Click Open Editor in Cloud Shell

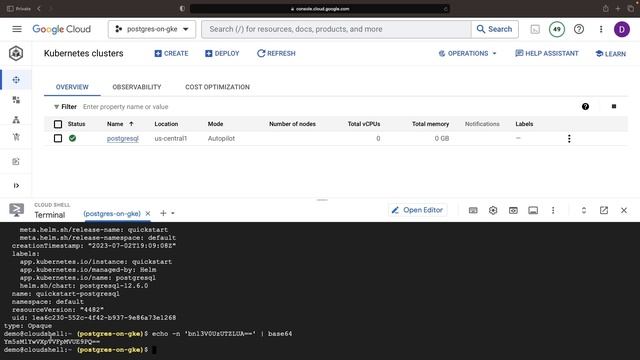coord(418,210)
